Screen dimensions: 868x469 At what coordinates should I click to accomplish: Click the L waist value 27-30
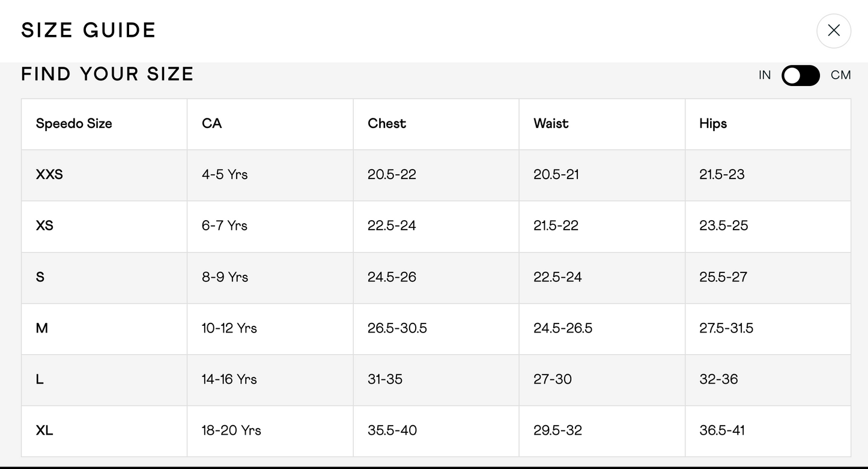click(553, 379)
